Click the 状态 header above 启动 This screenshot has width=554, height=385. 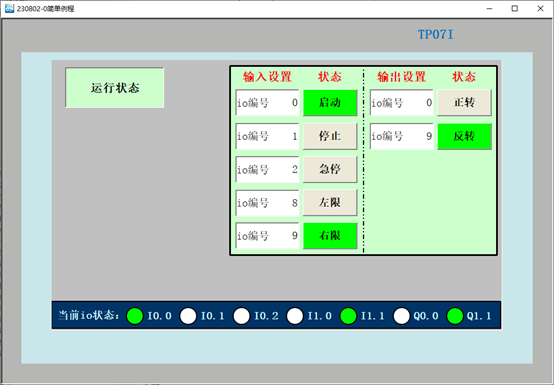click(330, 77)
